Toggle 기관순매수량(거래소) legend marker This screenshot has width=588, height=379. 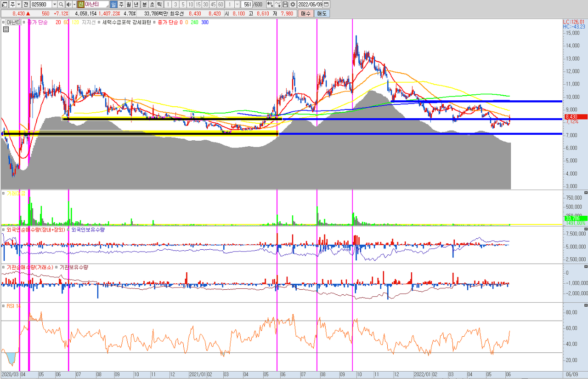pyautogui.click(x=4, y=267)
